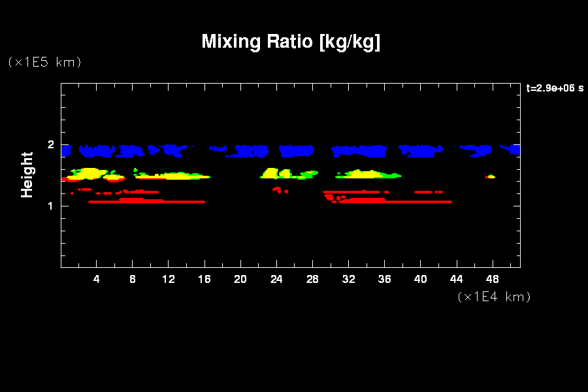This screenshot has height=392, width=588.
Task: Click the (×1E4 km) x-axis unit label
Action: coord(495,297)
